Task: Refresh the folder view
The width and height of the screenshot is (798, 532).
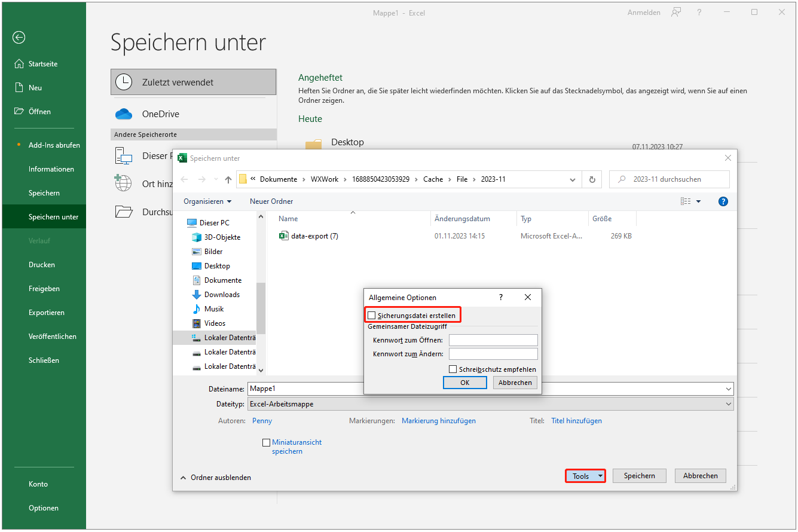Action: coord(592,179)
